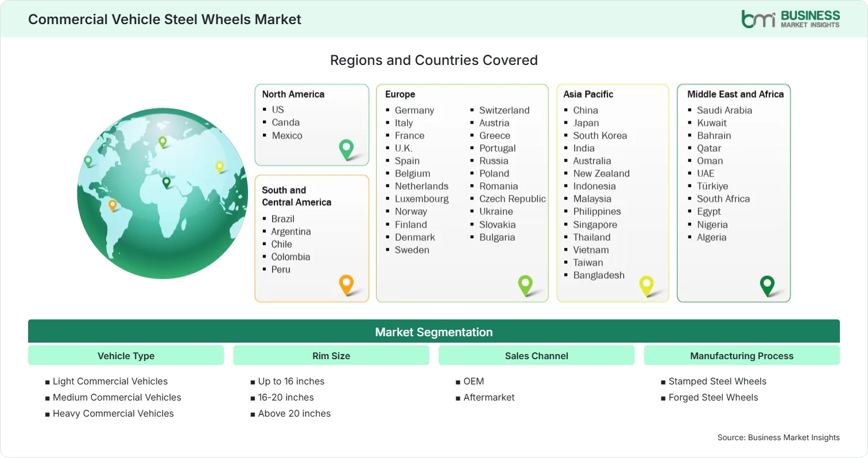The width and height of the screenshot is (868, 458).
Task: Click '16-20 inches' under Rim Size
Action: click(285, 397)
